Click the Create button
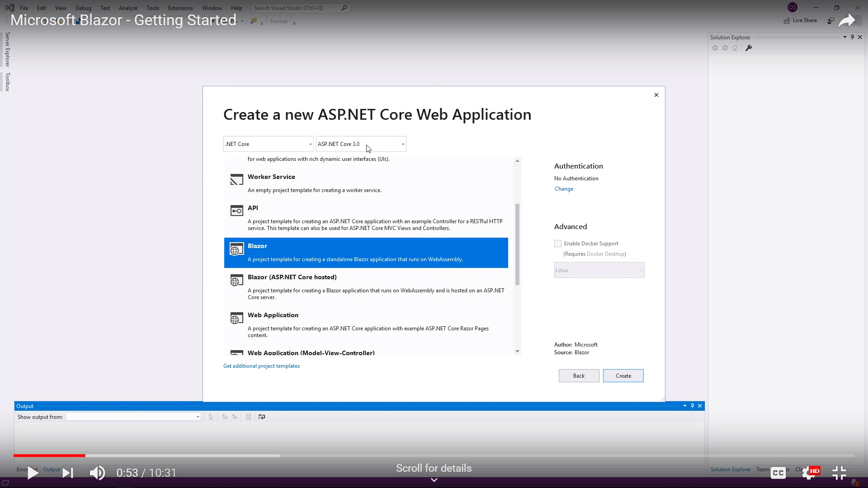The height and width of the screenshot is (488, 868). [623, 375]
